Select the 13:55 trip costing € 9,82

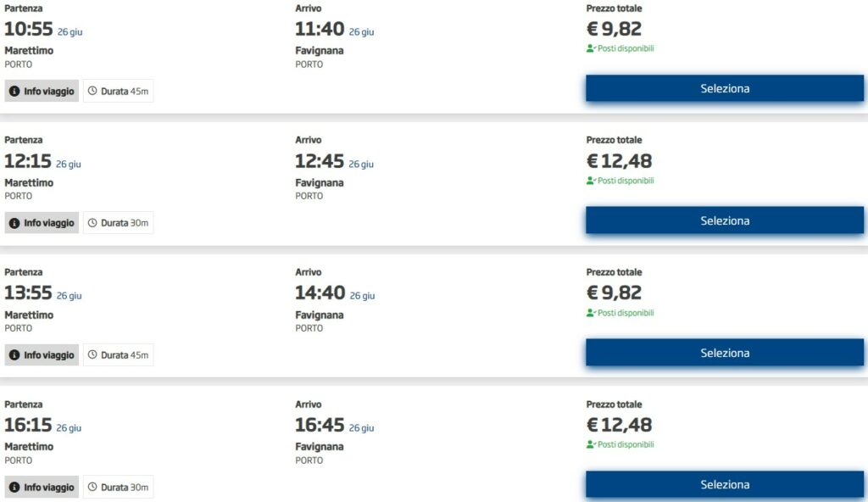(725, 353)
